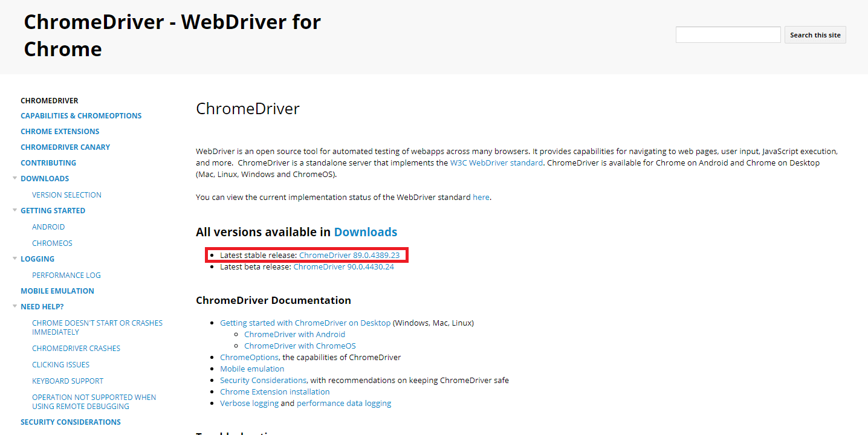Open ChromeDriver 90.0.4430.24 beta release link

pos(343,267)
